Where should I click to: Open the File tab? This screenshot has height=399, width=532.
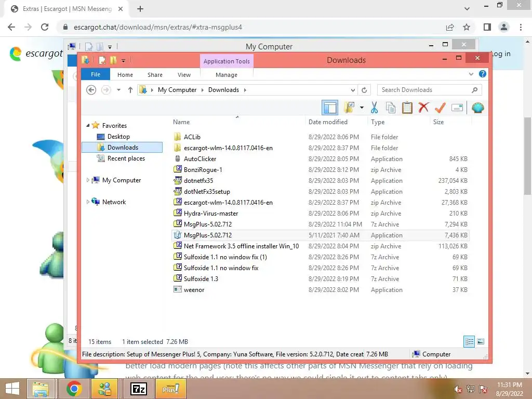pyautogui.click(x=96, y=74)
